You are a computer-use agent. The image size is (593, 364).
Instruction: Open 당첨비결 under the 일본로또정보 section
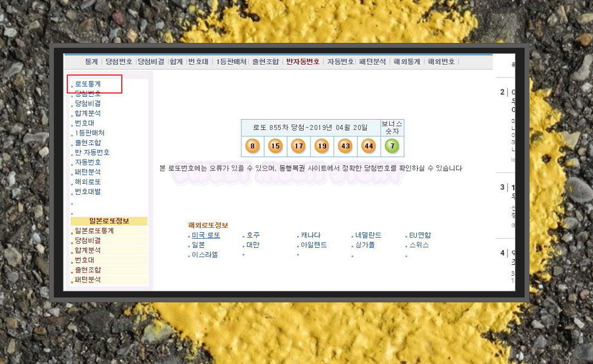[88, 241]
